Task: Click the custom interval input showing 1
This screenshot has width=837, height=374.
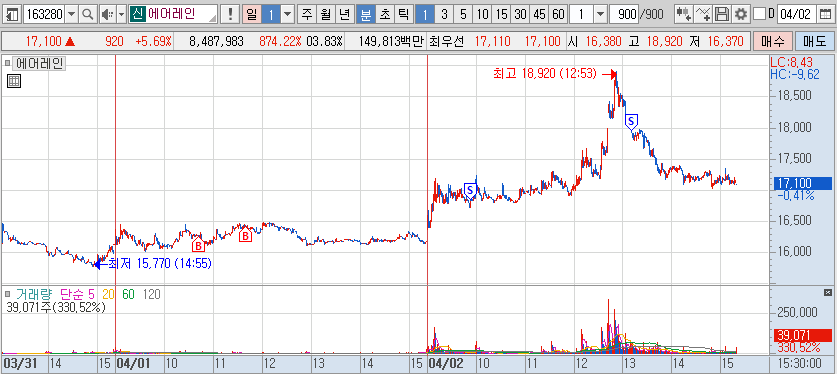Action: coord(582,14)
